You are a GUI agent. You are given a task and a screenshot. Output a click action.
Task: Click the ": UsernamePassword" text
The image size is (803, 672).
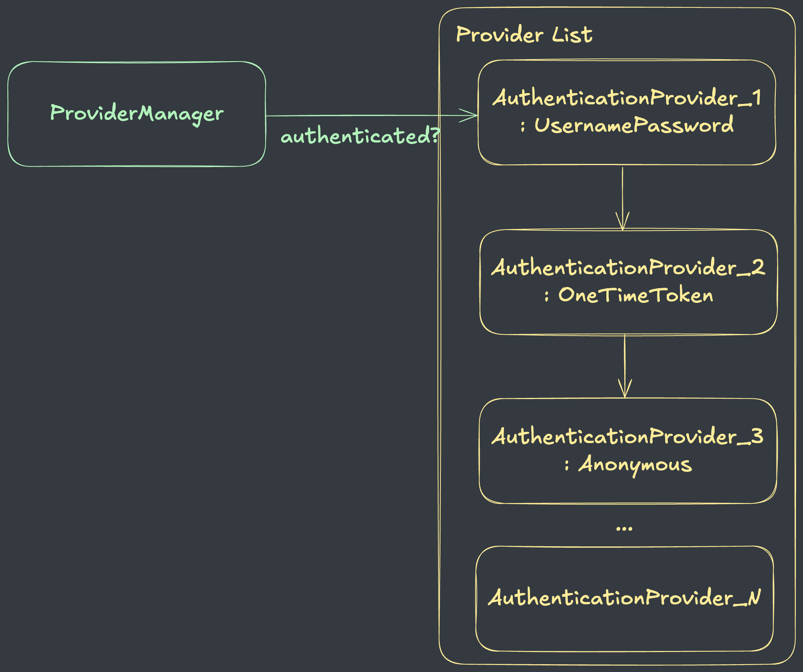[627, 125]
